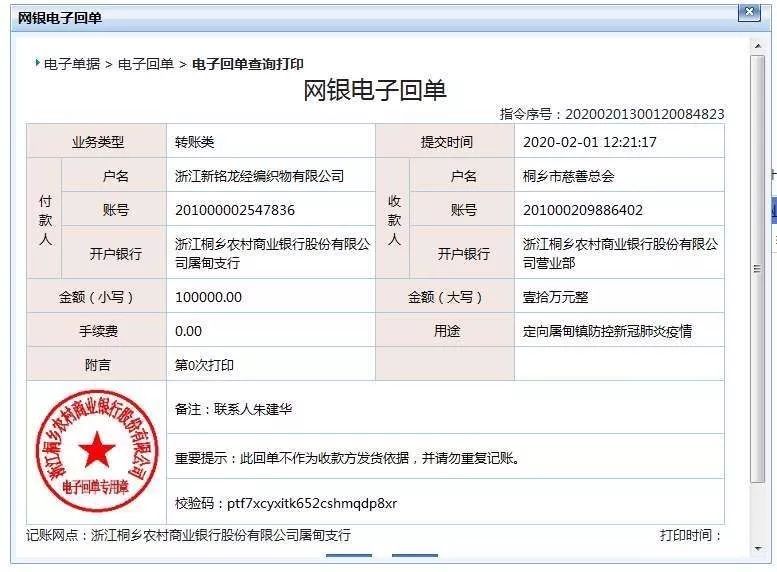Select verification code ptf7xcyxitk652cshmqdp8xr

coord(312,504)
